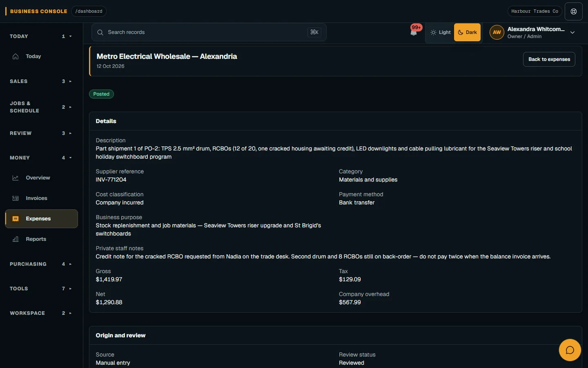Expand the JOBS & SCHEDULE section
Screen dimensions: 588x368
[41, 107]
